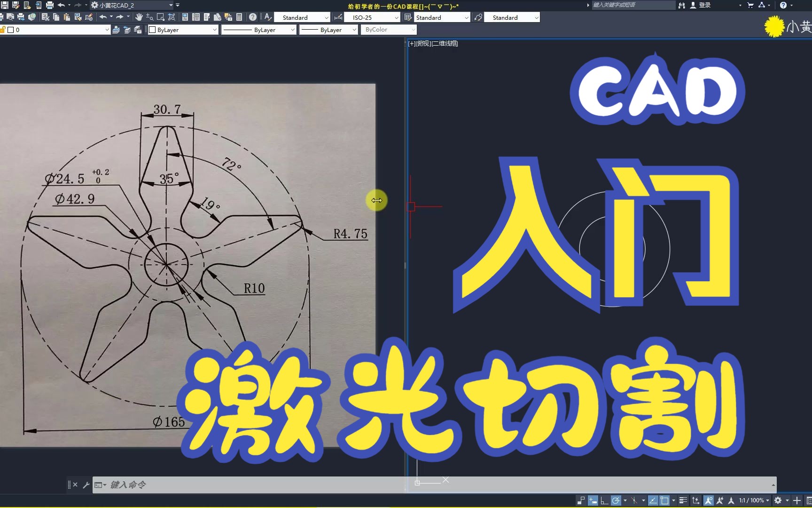Toggle Annotation Visibility in status bar
Screen dimensions: 812x508
tap(709, 500)
